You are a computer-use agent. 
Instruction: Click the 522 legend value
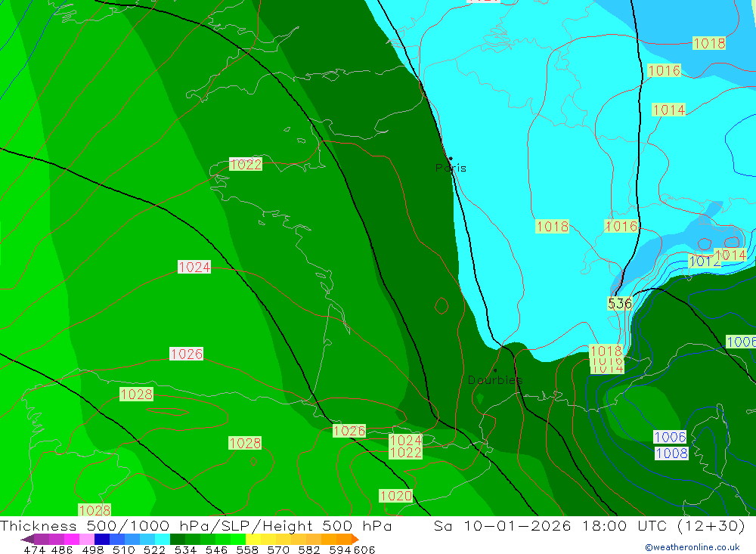tap(154, 550)
